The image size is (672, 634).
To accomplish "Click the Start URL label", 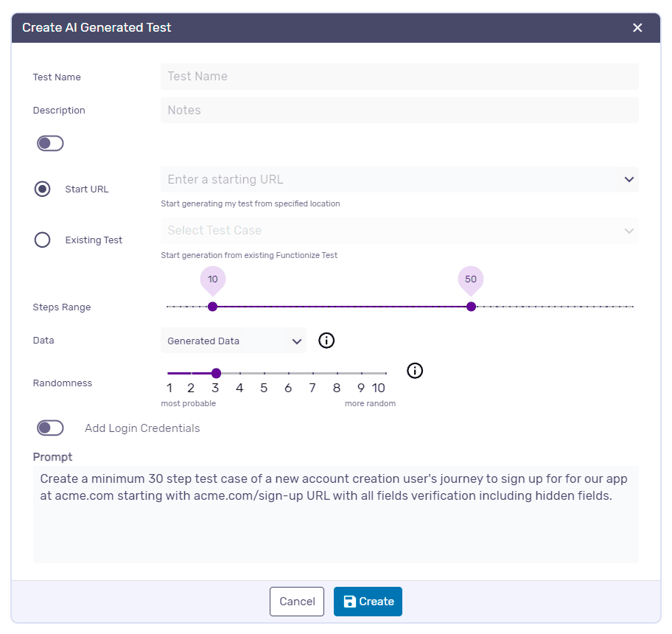I will [87, 189].
